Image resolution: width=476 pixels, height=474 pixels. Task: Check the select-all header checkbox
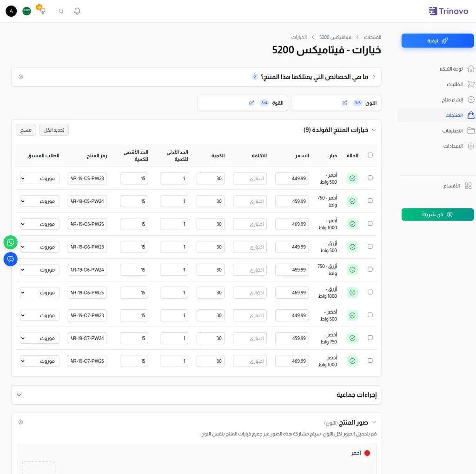370,155
